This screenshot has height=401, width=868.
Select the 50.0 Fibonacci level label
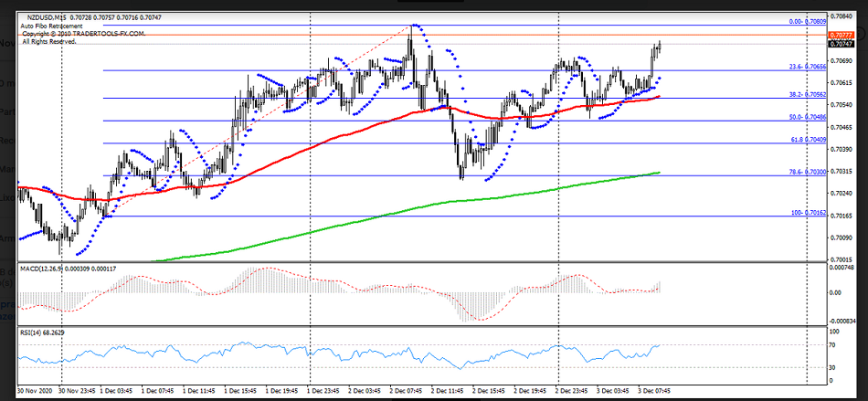click(807, 117)
